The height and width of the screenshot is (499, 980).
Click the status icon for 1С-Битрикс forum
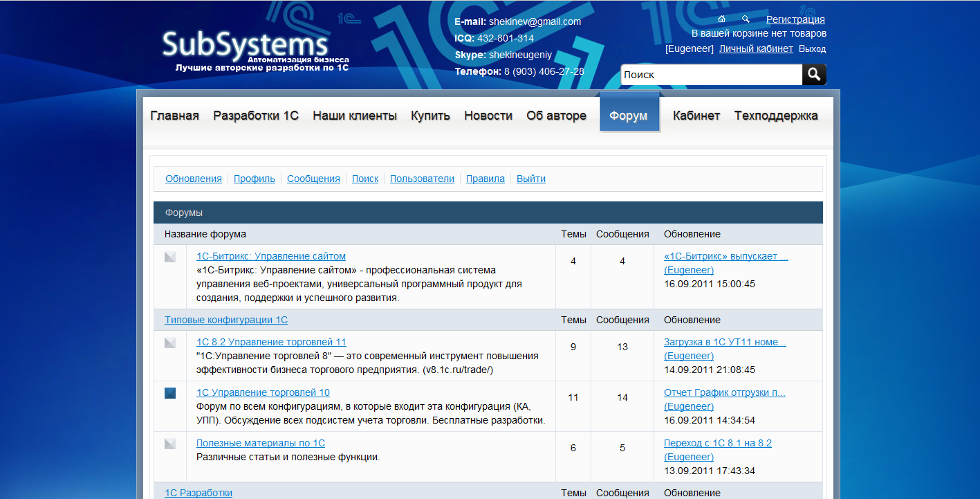pos(170,257)
